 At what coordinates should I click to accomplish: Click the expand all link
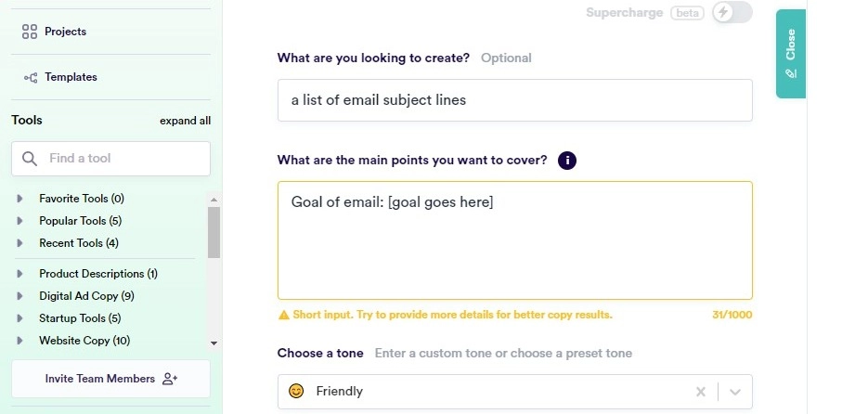click(185, 121)
